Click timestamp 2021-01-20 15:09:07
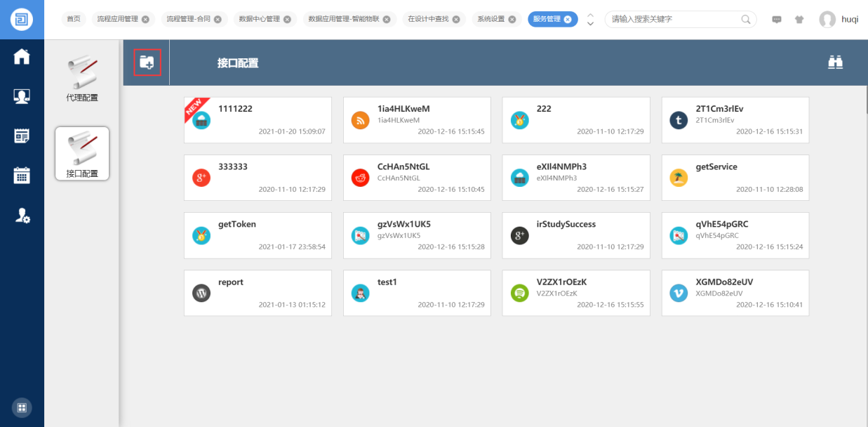Screen dimensions: 868x427 pos(292,131)
